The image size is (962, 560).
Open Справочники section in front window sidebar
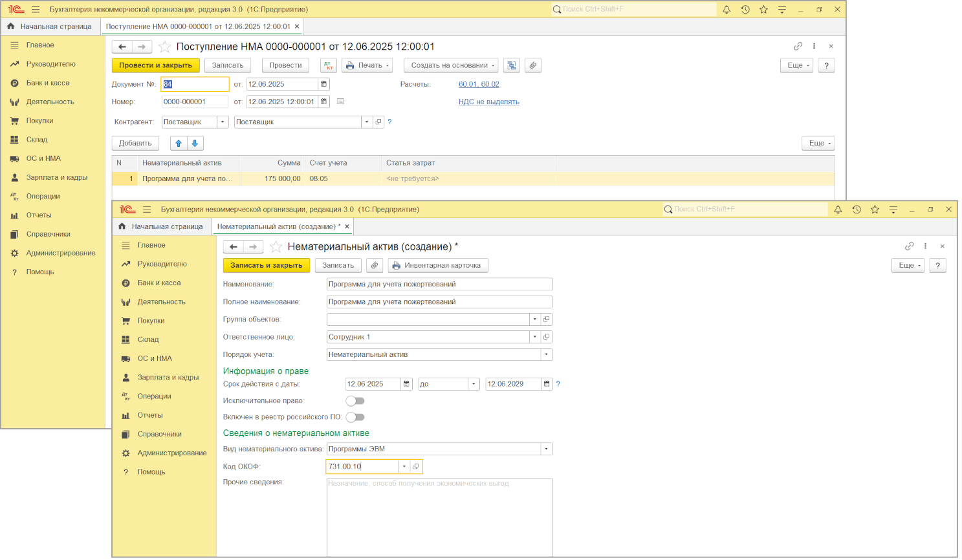[159, 434]
